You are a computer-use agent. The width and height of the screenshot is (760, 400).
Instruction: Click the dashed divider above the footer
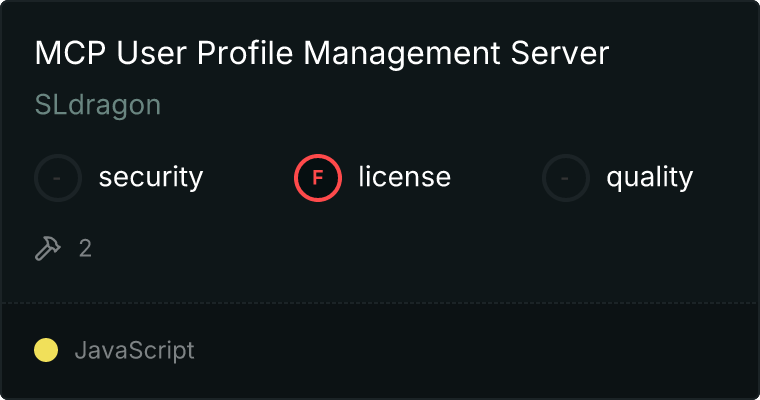(x=380, y=302)
